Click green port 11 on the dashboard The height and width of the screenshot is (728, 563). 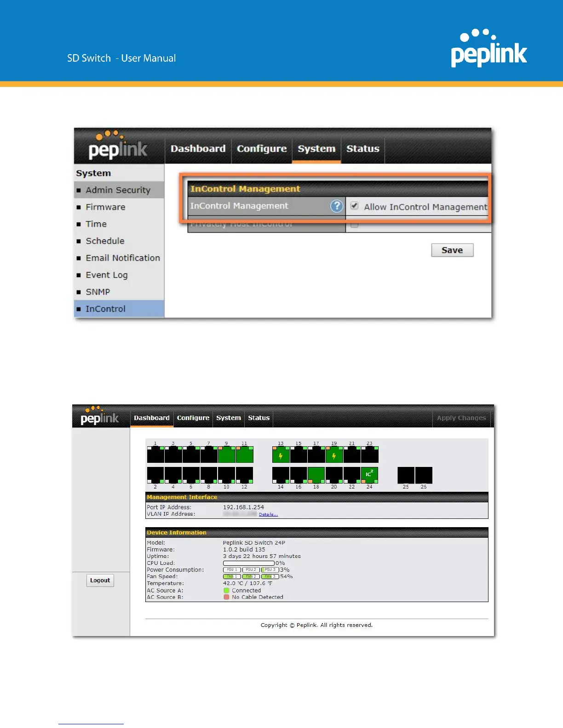pos(244,454)
